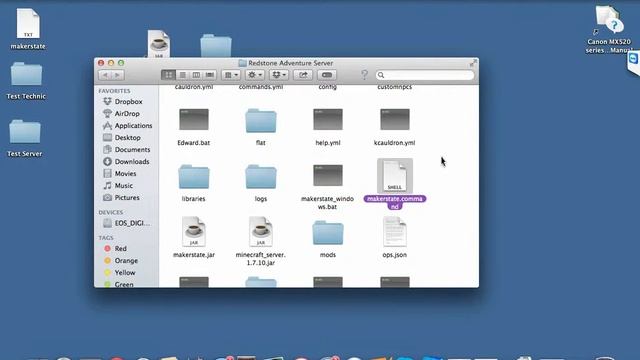This screenshot has width=640, height=360.
Task: Select Test Server folder on desktop
Action: [x=25, y=131]
